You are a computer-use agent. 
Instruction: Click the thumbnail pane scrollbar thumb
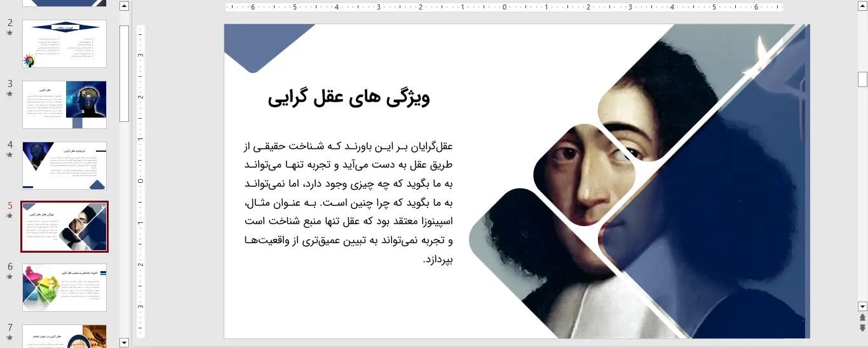(x=124, y=73)
